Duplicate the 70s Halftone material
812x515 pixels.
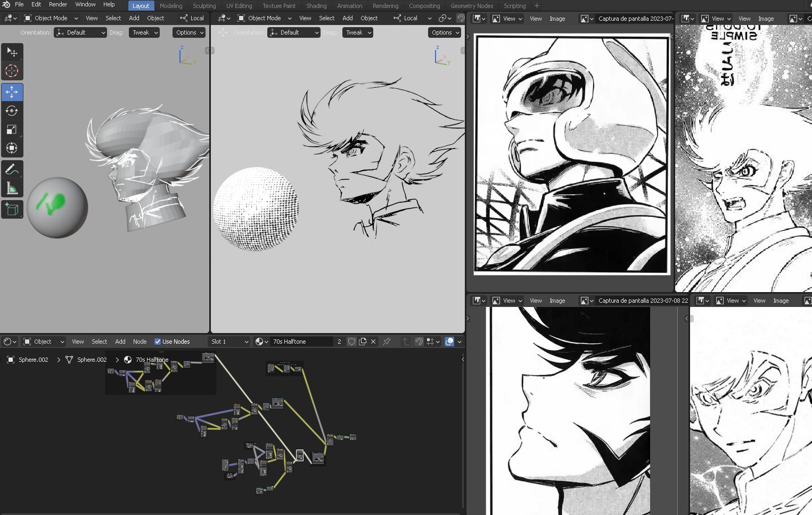pos(363,342)
